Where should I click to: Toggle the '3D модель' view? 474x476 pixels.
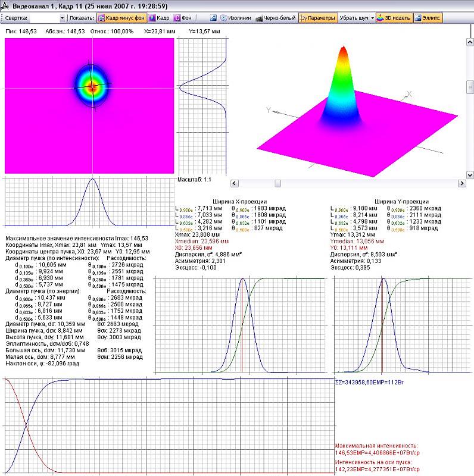pyautogui.click(x=394, y=18)
